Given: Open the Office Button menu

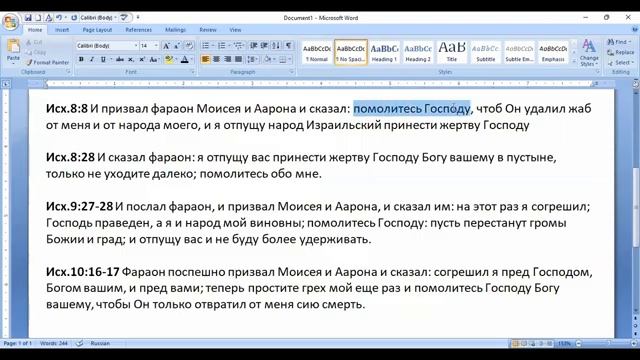Looking at the screenshot, I should point(10,22).
